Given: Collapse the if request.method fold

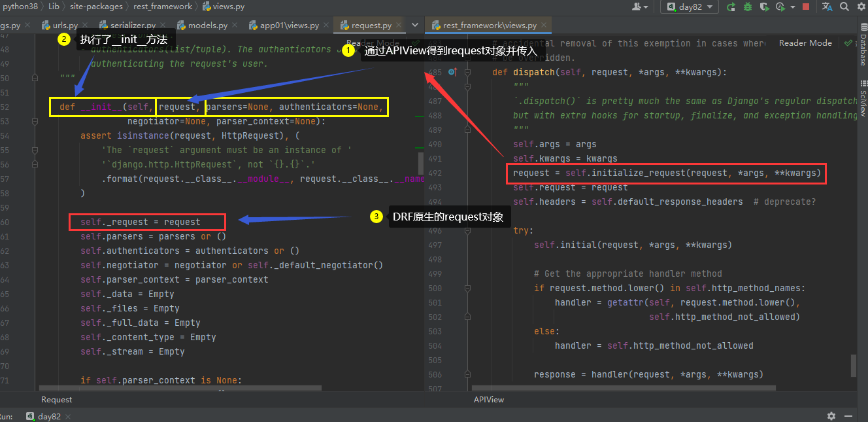Looking at the screenshot, I should point(467,288).
